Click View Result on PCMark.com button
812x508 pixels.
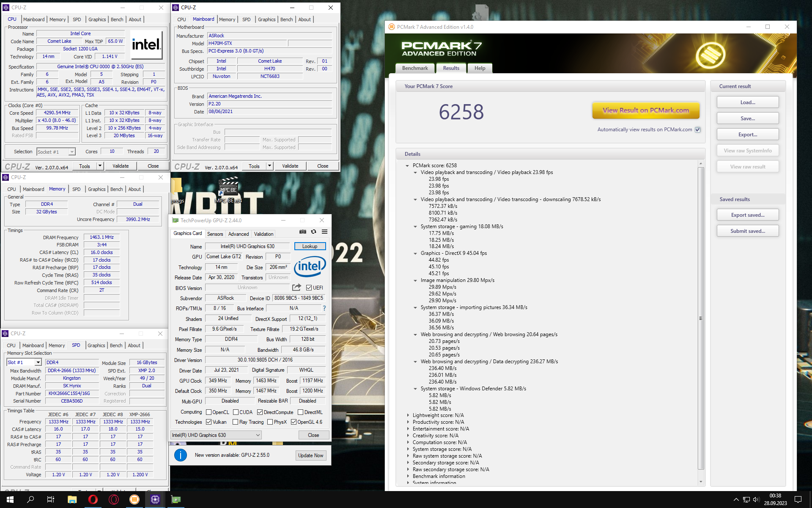[645, 110]
